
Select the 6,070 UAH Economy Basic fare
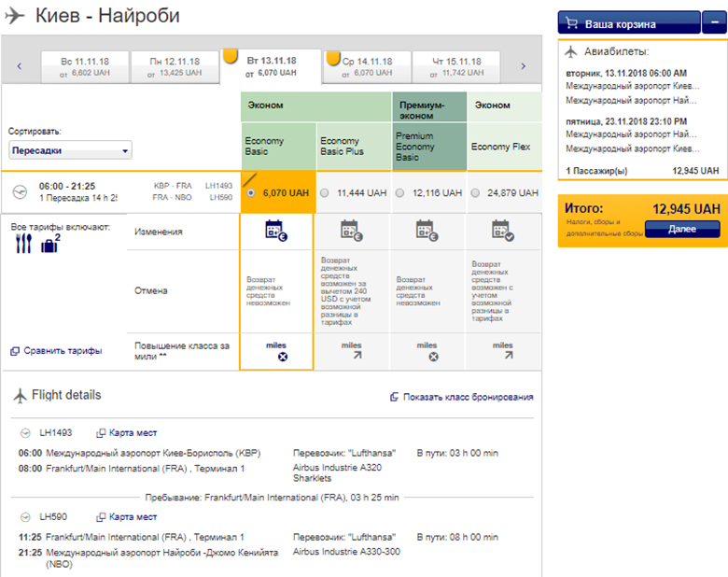(250, 193)
